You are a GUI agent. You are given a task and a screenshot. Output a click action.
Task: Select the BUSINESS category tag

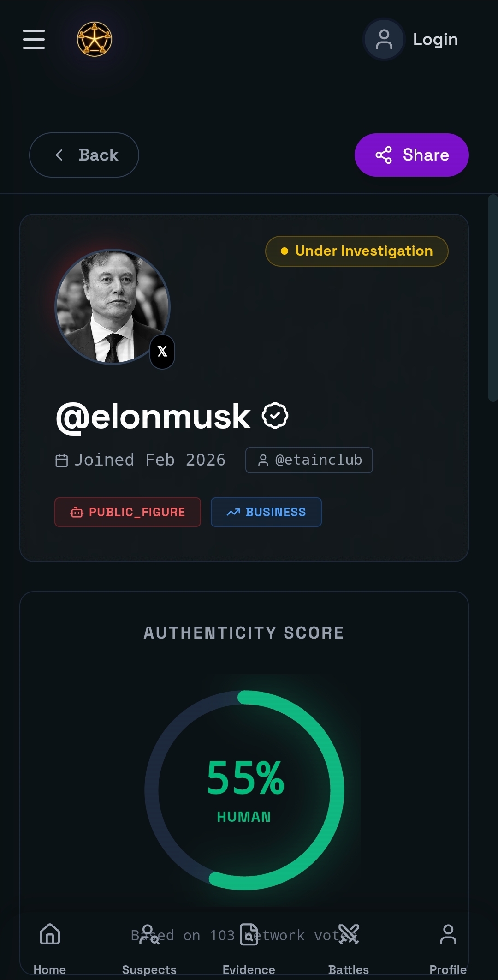266,512
